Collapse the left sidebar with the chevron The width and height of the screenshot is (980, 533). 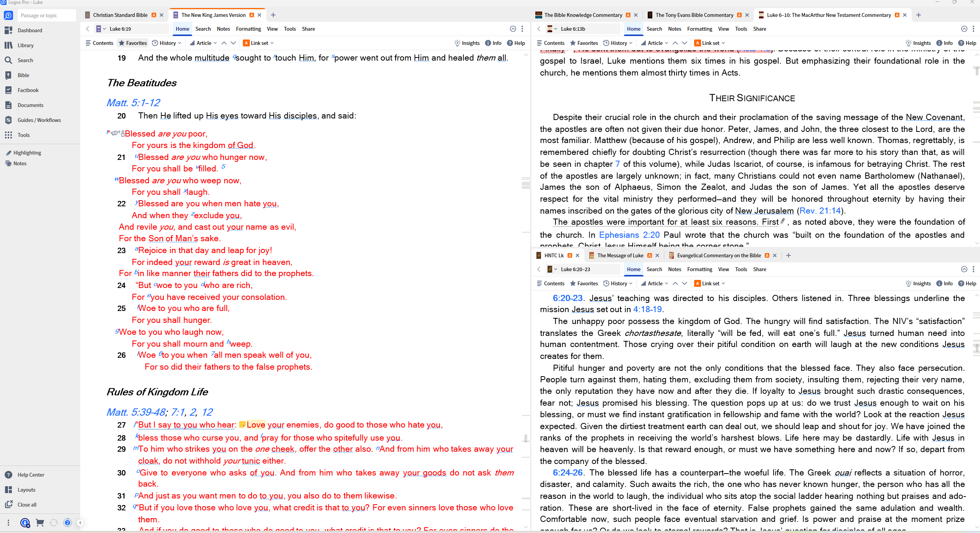pos(80,523)
